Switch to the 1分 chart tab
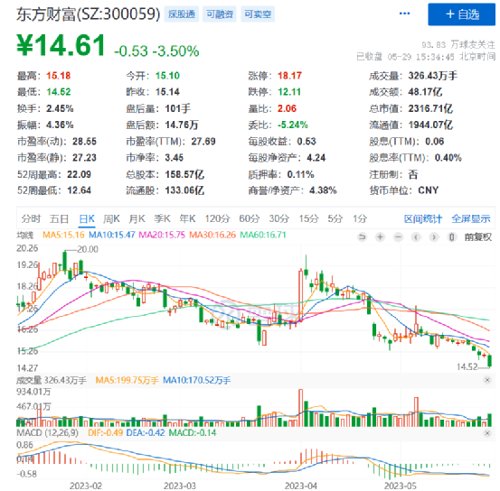The image size is (500, 491). [360, 219]
